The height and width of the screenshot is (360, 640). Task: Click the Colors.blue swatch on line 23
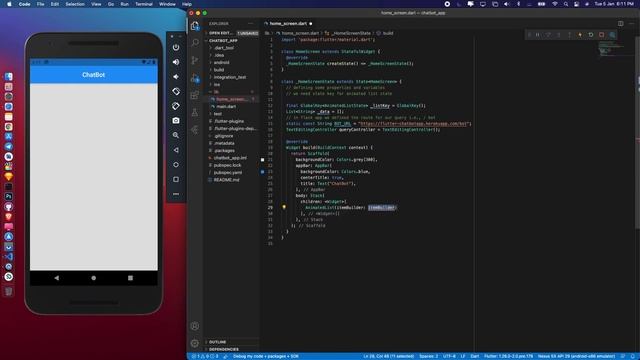(x=262, y=172)
